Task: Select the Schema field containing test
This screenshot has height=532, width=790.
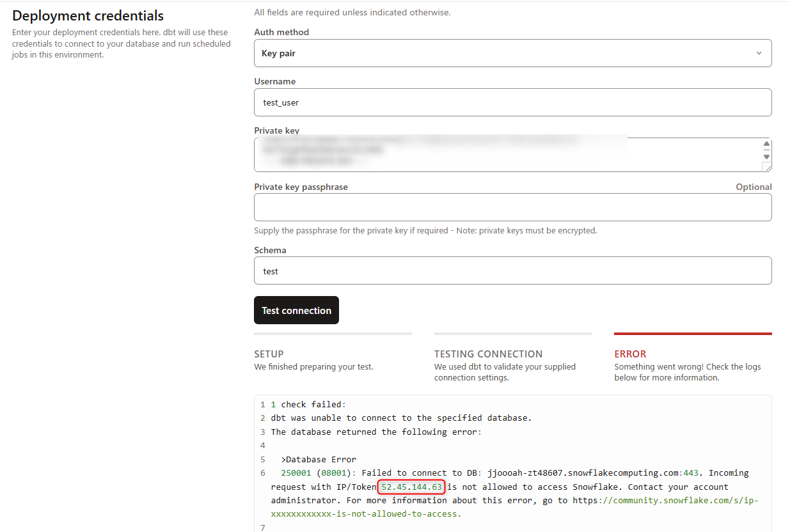Action: [x=512, y=270]
